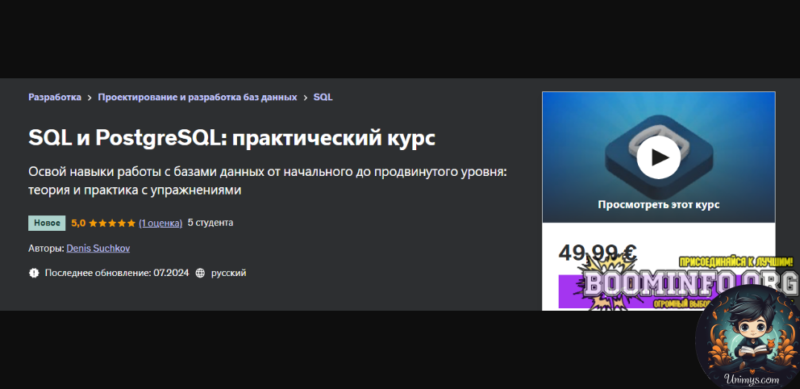Click the Новое badge

(x=47, y=223)
